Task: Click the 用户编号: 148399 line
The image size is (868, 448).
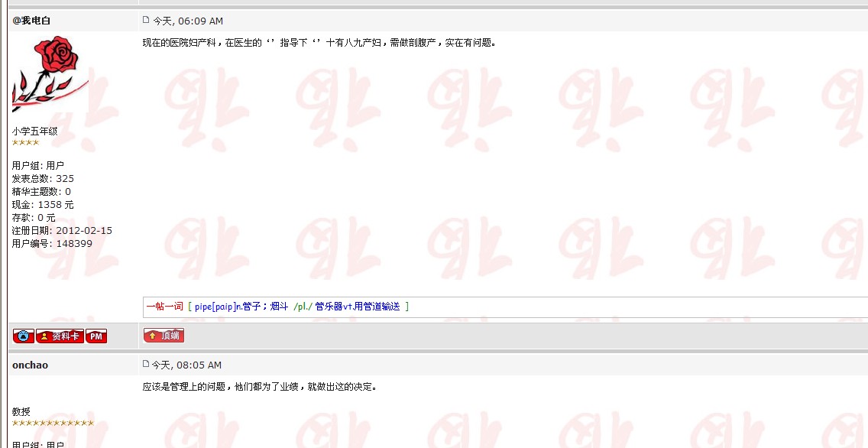Action: [52, 244]
